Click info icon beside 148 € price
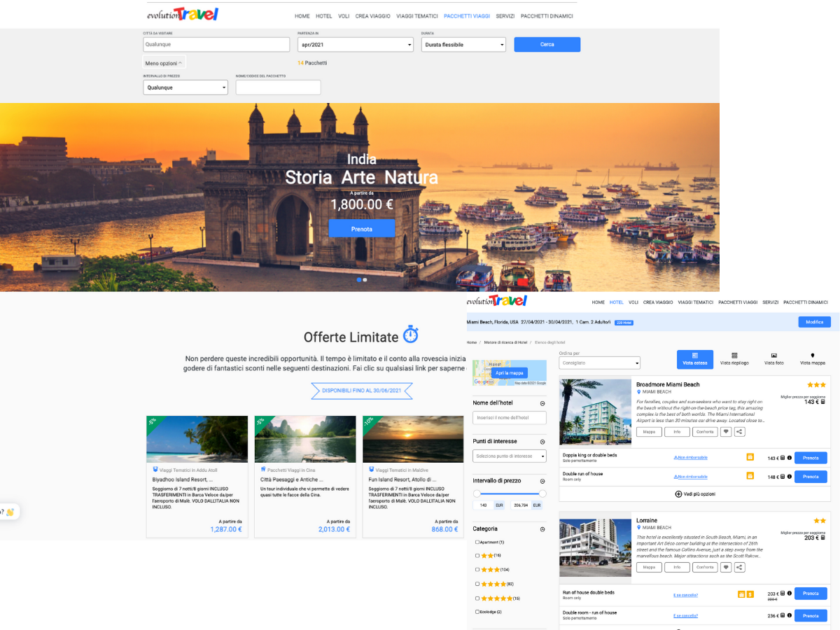840x630 pixels. point(789,477)
